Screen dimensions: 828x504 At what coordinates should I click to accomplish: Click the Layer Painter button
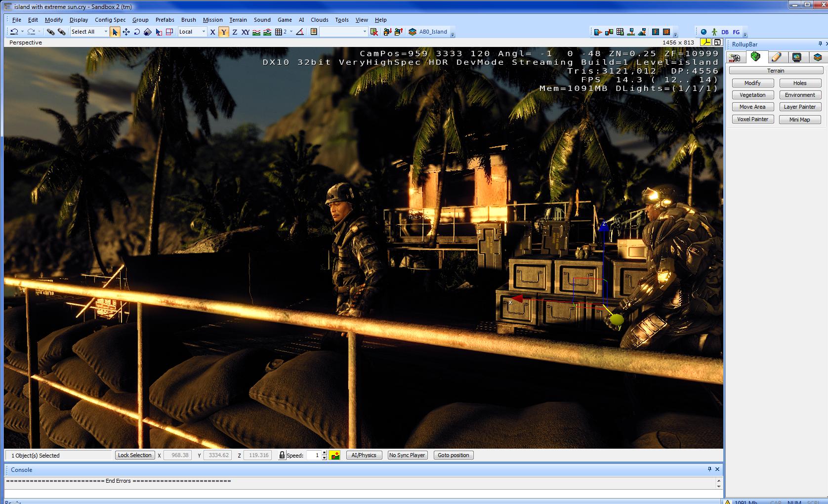(800, 107)
